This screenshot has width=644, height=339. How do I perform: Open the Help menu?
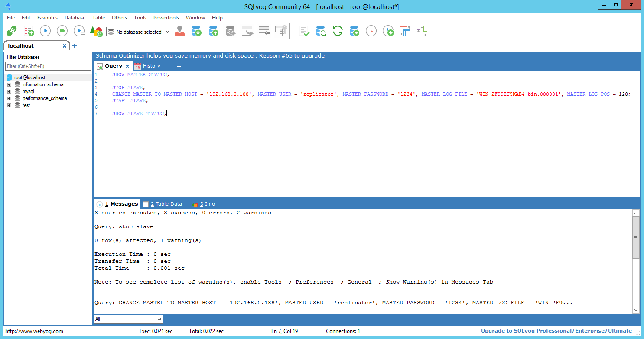tap(217, 18)
